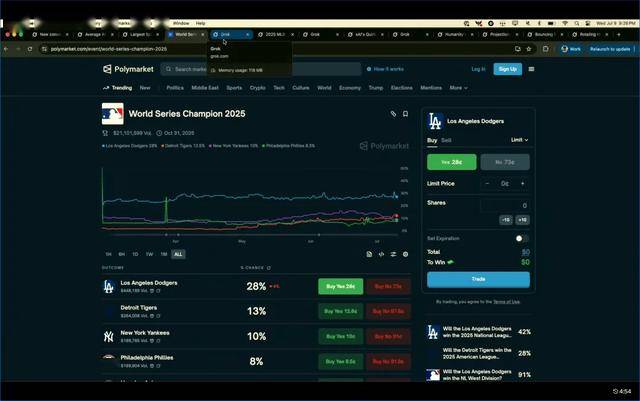Open the macOS Window menu

[181, 23]
